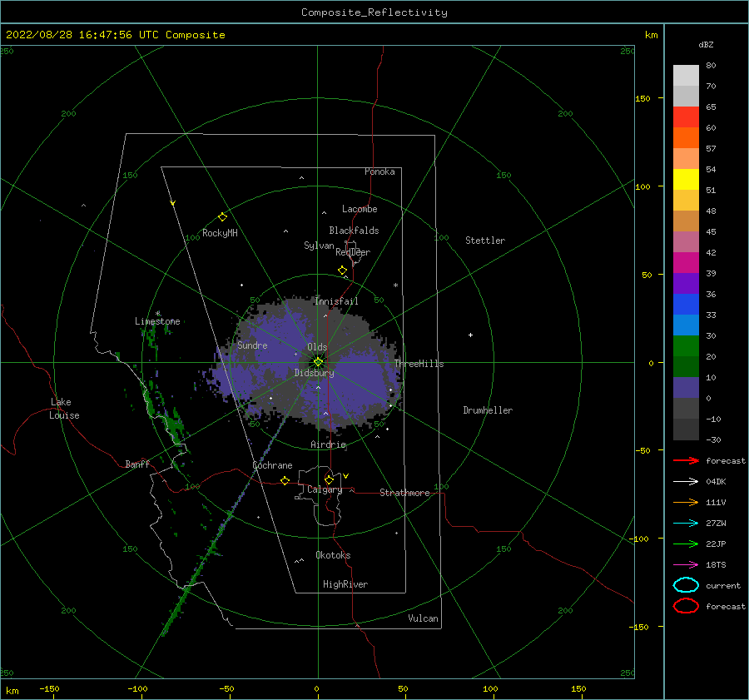This screenshot has height=700, width=749.
Task: Click the yellow km label at top right
Action: (651, 35)
